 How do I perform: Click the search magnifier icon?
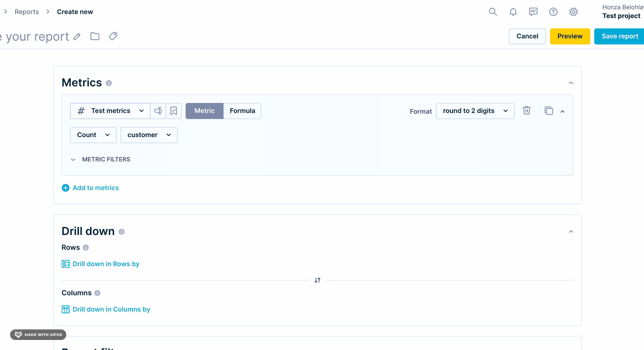coord(493,12)
